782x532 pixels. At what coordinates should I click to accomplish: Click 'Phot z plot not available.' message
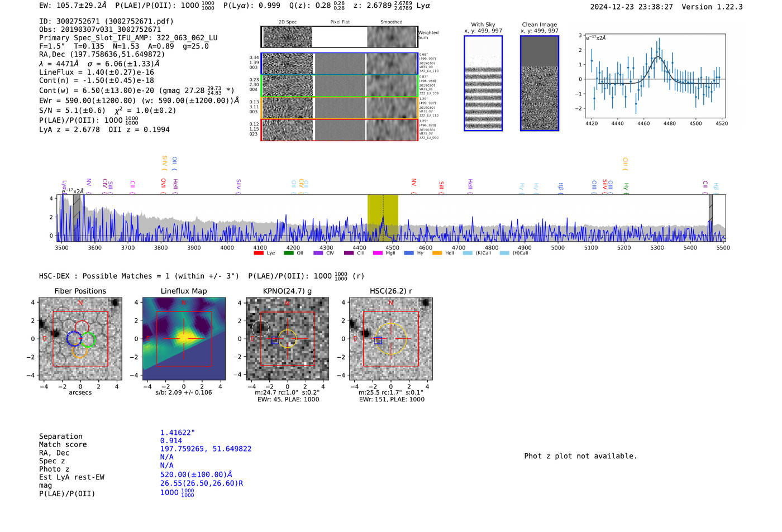pos(580,456)
